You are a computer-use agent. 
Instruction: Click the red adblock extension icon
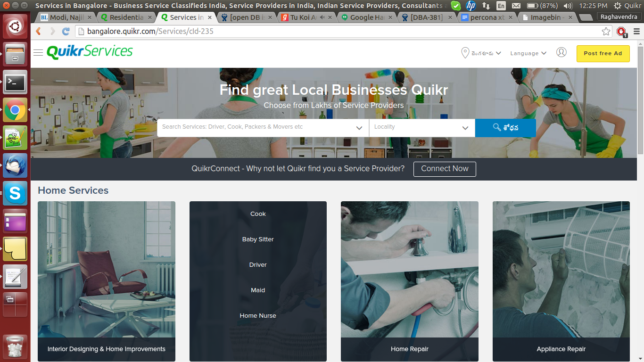tap(621, 32)
